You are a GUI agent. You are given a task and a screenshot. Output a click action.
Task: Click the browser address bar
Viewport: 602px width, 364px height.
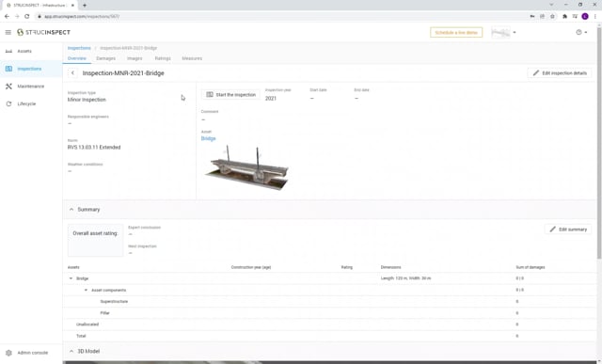coord(282,17)
